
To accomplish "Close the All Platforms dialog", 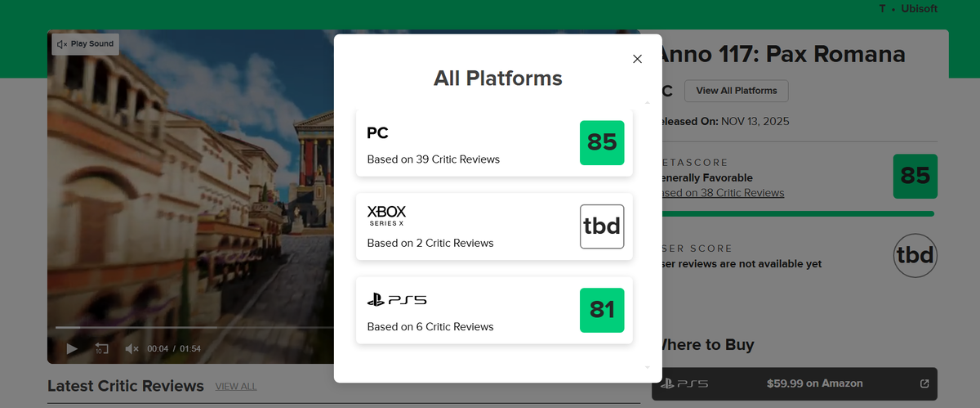I will [x=638, y=59].
